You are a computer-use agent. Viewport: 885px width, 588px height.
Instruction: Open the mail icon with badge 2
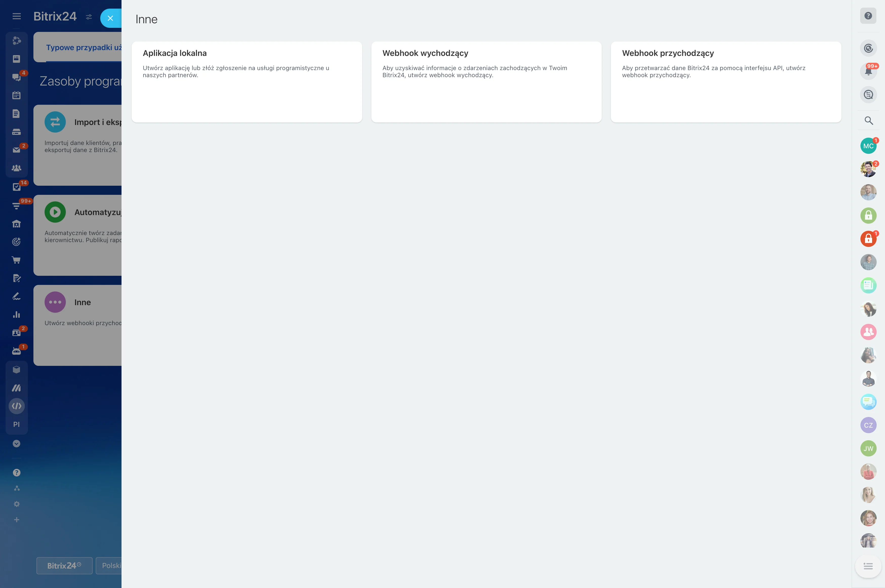pos(16,150)
